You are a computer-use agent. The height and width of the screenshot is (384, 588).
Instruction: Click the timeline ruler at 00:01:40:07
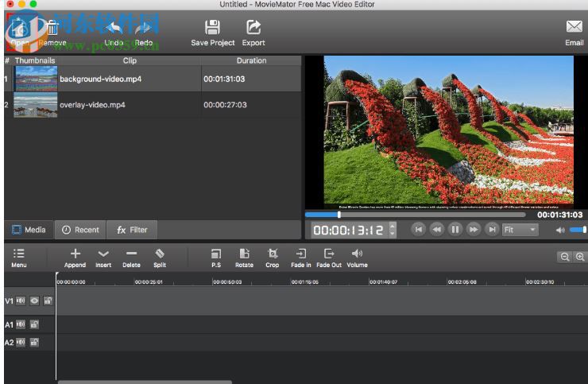pyautogui.click(x=383, y=282)
